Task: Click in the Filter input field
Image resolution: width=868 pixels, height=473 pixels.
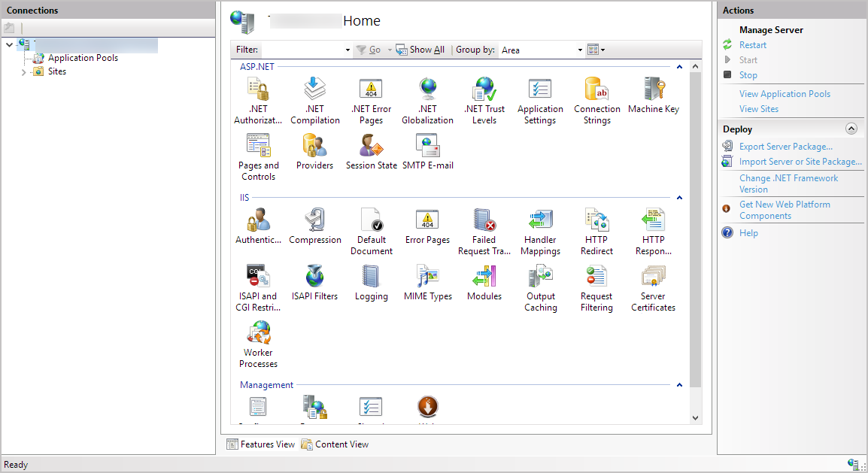Action: click(305, 50)
